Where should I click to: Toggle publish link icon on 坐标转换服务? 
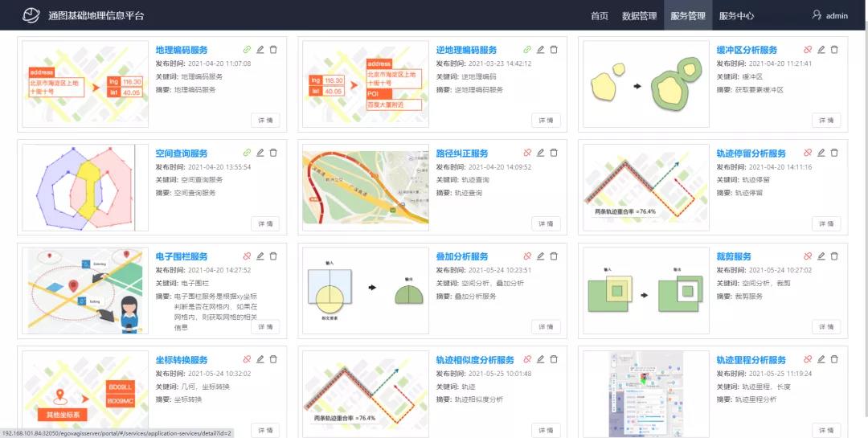247,359
